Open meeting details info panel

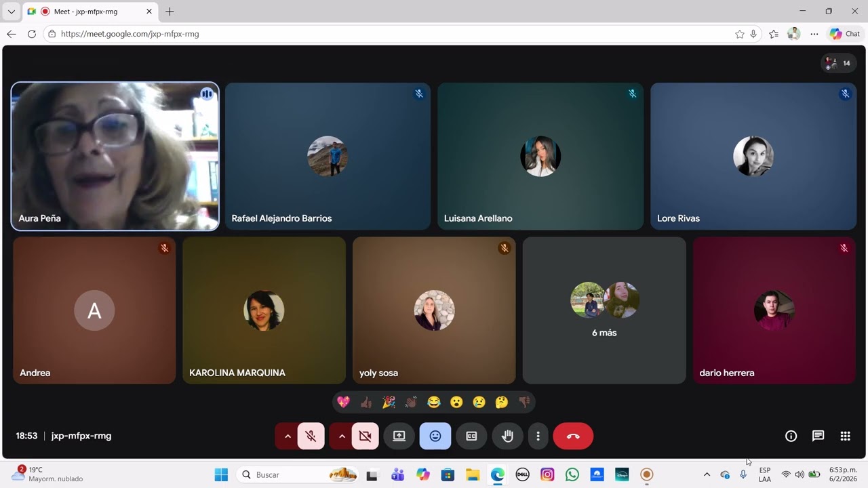click(x=791, y=436)
